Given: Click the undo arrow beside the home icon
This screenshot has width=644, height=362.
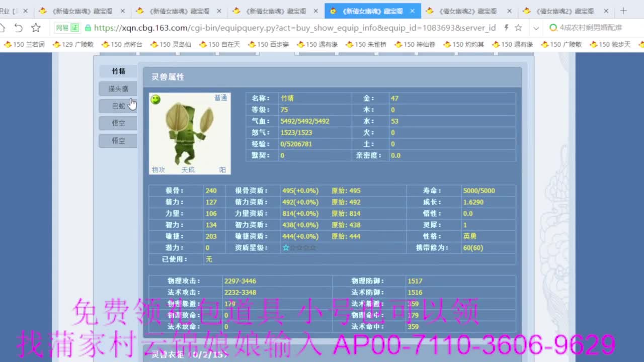Looking at the screenshot, I should [x=19, y=28].
